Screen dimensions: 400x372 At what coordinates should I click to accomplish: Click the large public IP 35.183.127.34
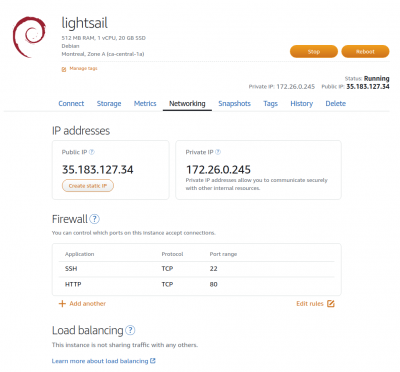tap(98, 170)
